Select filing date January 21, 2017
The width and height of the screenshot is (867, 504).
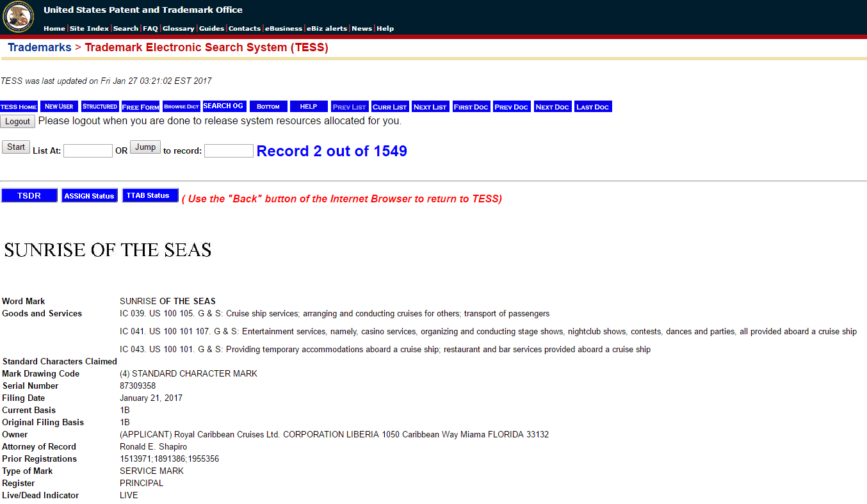(x=151, y=398)
